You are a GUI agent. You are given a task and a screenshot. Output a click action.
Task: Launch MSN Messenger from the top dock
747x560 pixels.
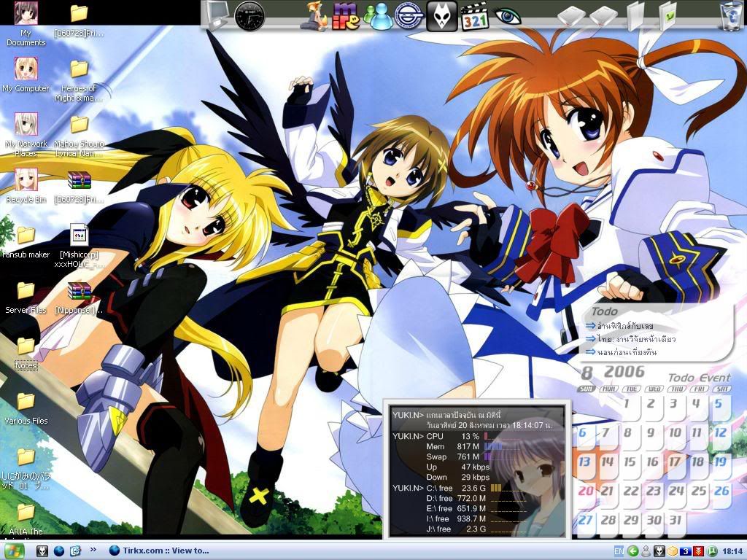coord(378,16)
